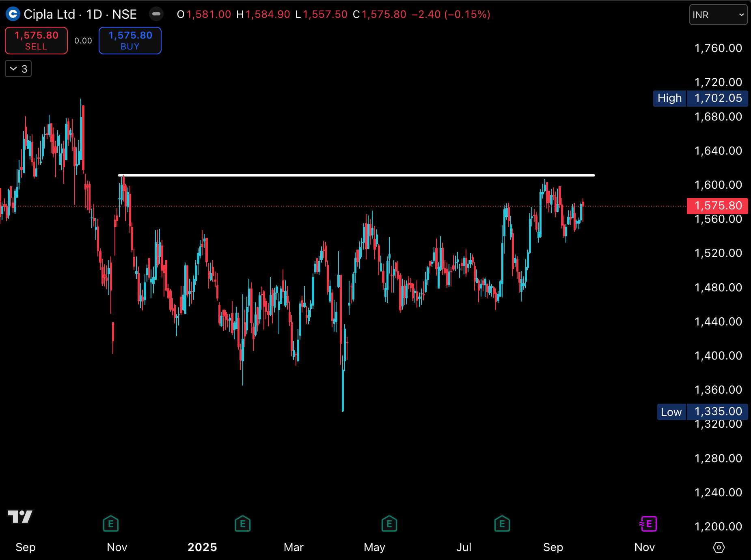Click the 1,575.80 SELL button
751x560 pixels.
[x=37, y=41]
